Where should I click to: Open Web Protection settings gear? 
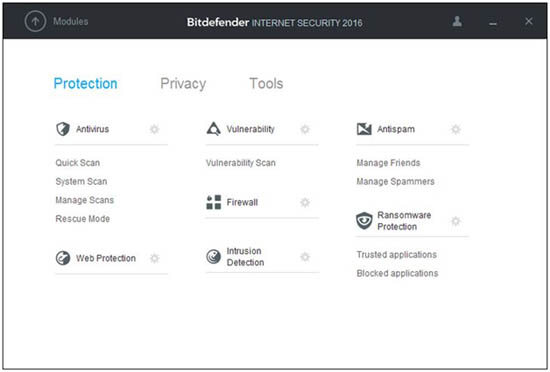(154, 258)
